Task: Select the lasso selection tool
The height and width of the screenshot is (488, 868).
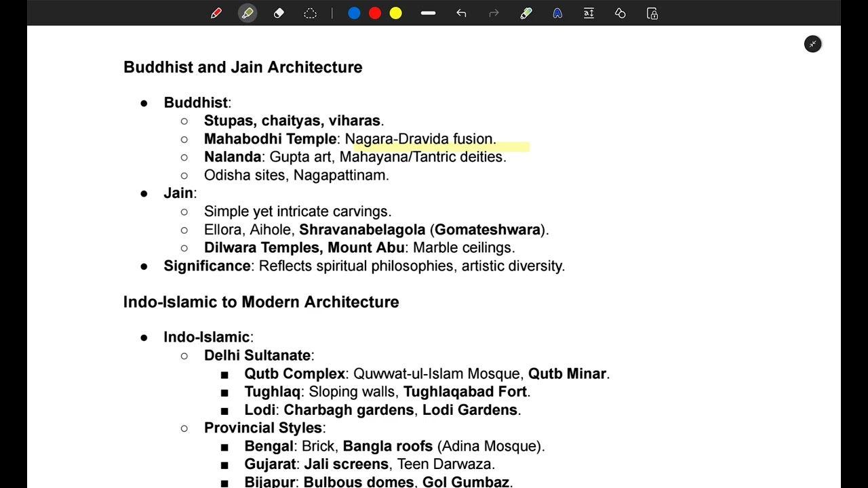Action: [x=310, y=13]
